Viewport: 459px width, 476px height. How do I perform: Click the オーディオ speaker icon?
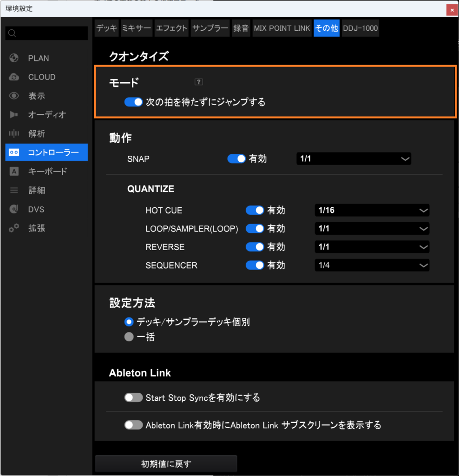[x=14, y=115]
